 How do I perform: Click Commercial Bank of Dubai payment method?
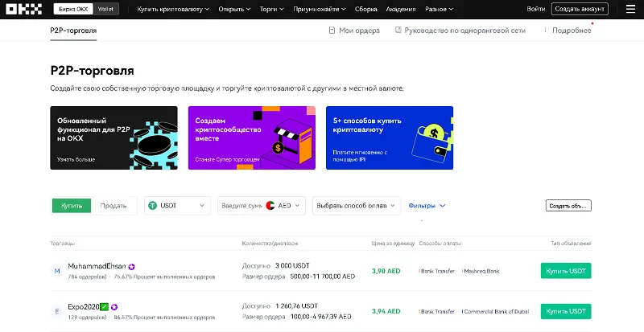click(x=496, y=311)
